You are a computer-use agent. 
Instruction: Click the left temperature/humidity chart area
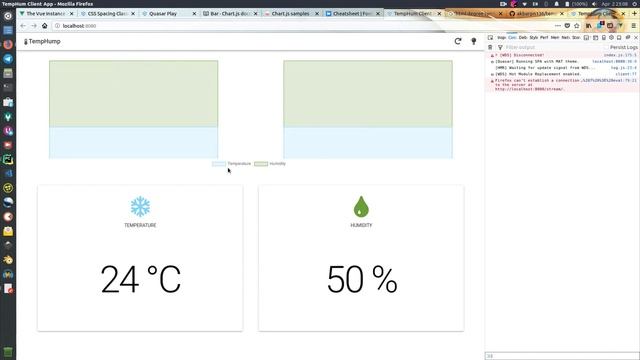pos(133,109)
